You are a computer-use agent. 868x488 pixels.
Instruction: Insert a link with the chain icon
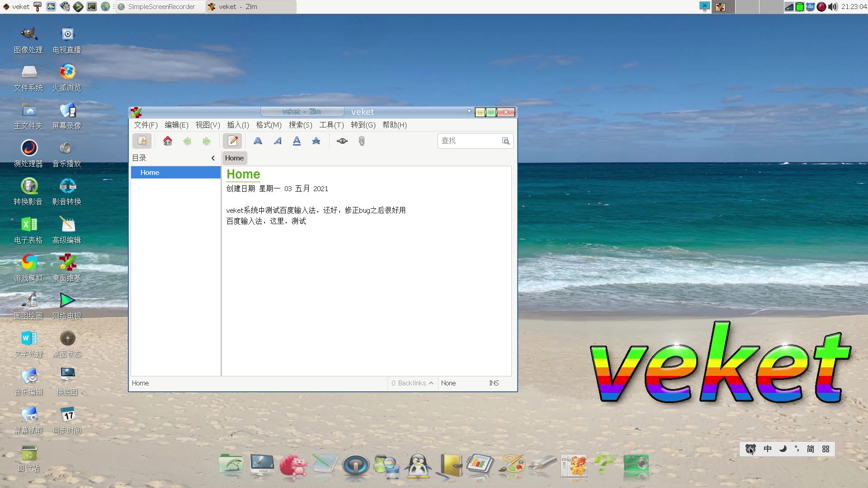coord(342,141)
